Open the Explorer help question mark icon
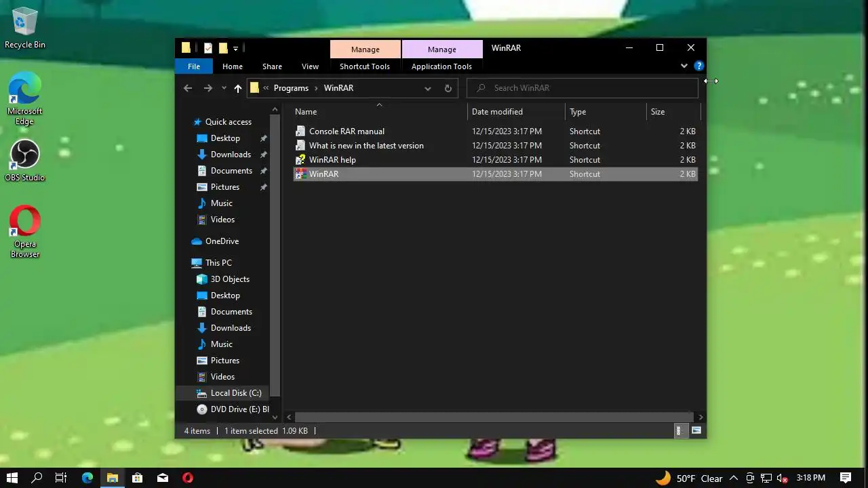 (699, 66)
